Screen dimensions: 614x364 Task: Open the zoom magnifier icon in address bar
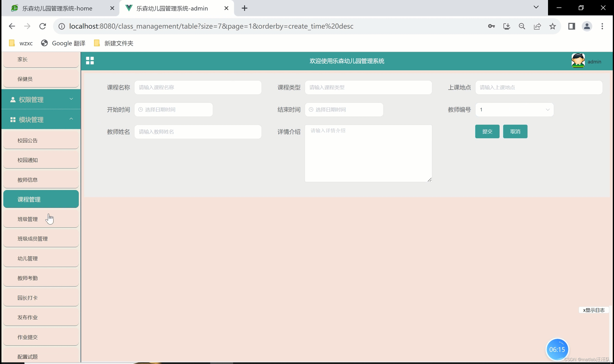coord(522,26)
